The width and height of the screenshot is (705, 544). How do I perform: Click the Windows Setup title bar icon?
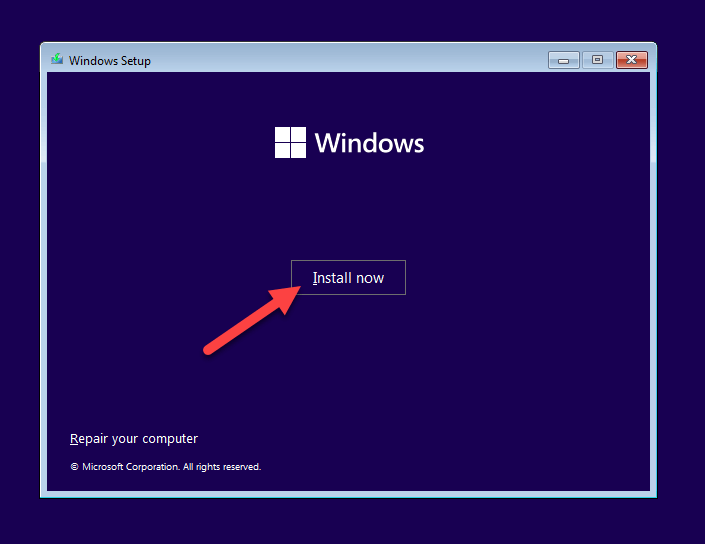click(57, 59)
